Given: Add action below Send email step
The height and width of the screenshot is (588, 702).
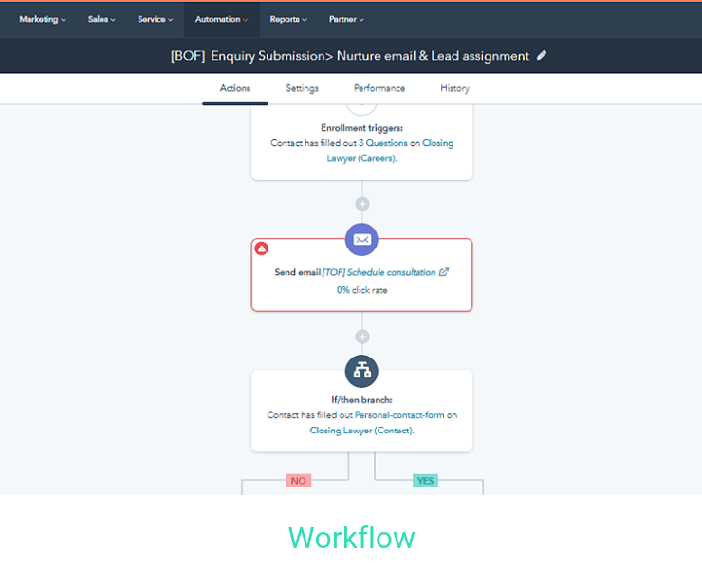Looking at the screenshot, I should 362,337.
